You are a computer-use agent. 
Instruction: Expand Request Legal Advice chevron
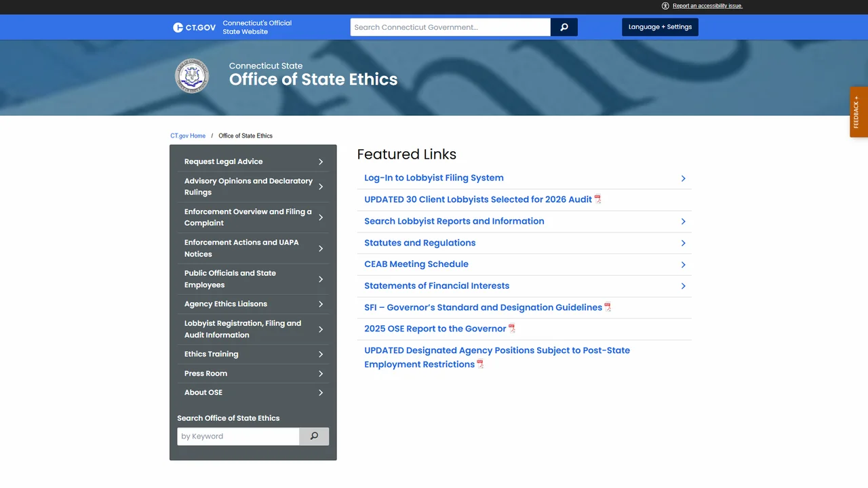tap(321, 162)
